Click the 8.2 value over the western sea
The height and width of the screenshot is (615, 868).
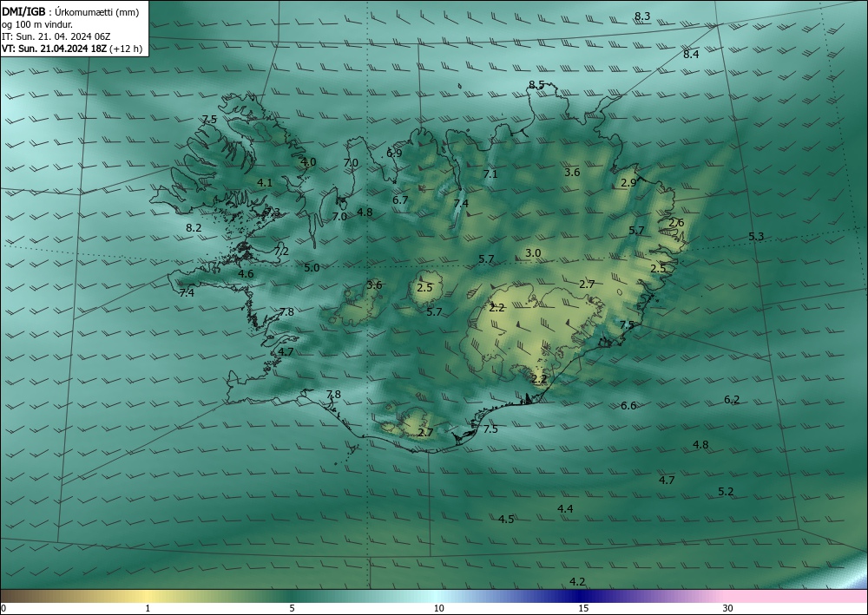tap(194, 228)
